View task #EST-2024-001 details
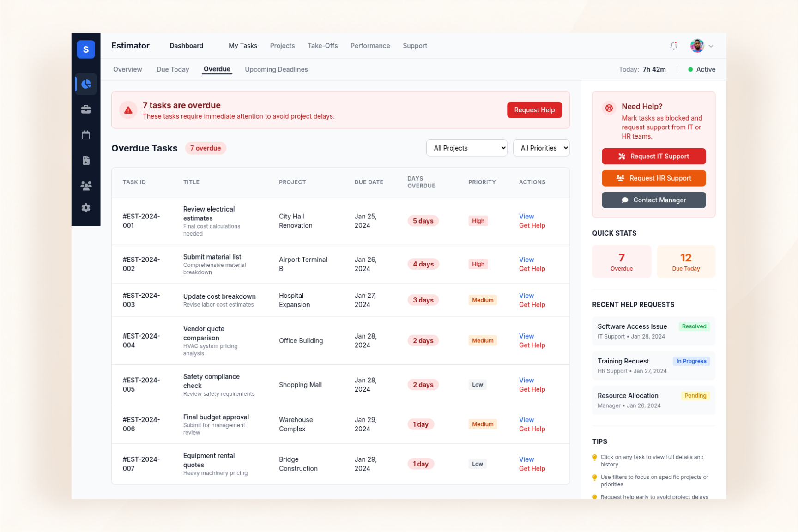Viewport: 798px width, 532px height. pos(526,216)
